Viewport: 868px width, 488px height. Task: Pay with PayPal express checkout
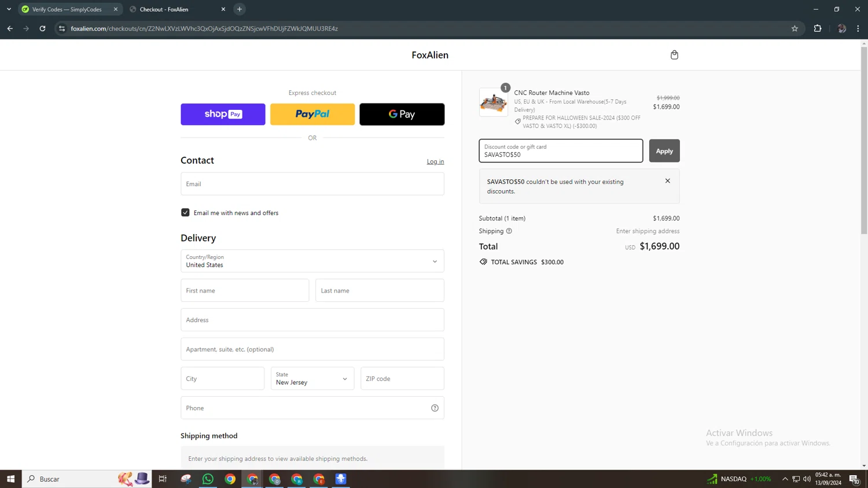tap(312, 114)
